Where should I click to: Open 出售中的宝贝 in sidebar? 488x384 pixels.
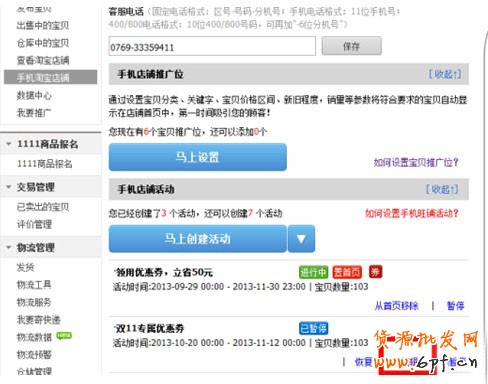click(43, 25)
